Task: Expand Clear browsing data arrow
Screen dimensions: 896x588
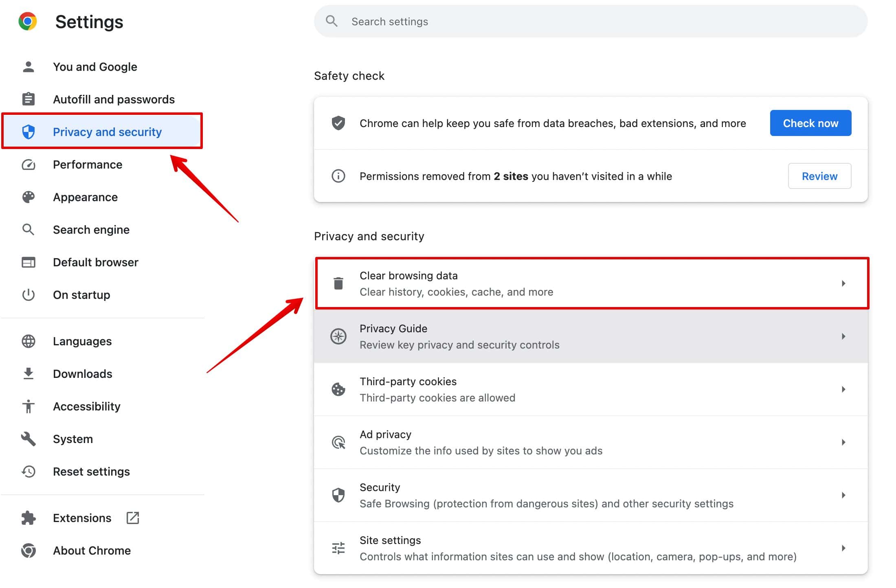Action: [843, 283]
